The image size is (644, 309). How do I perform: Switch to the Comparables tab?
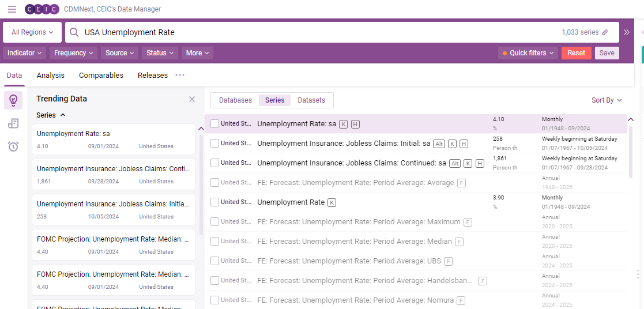101,75
